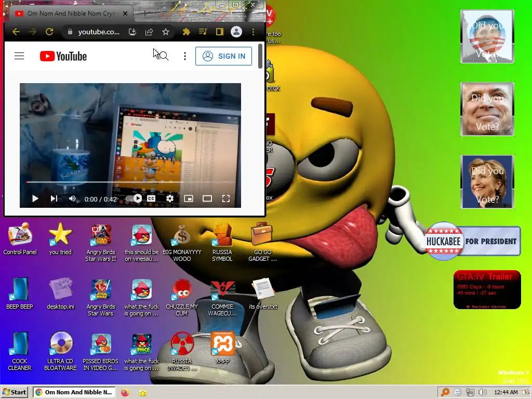Select the Control Panel desktop icon
Image resolution: width=532 pixels, height=399 pixels.
tap(20, 239)
